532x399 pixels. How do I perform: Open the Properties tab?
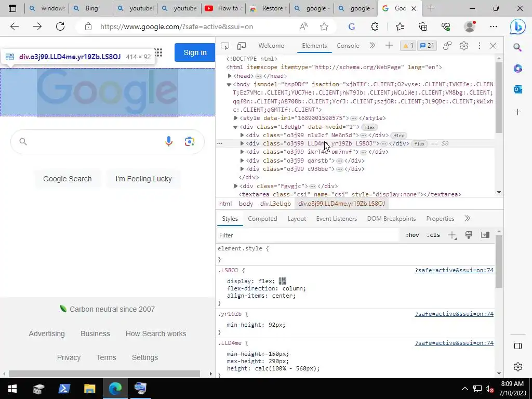(440, 219)
